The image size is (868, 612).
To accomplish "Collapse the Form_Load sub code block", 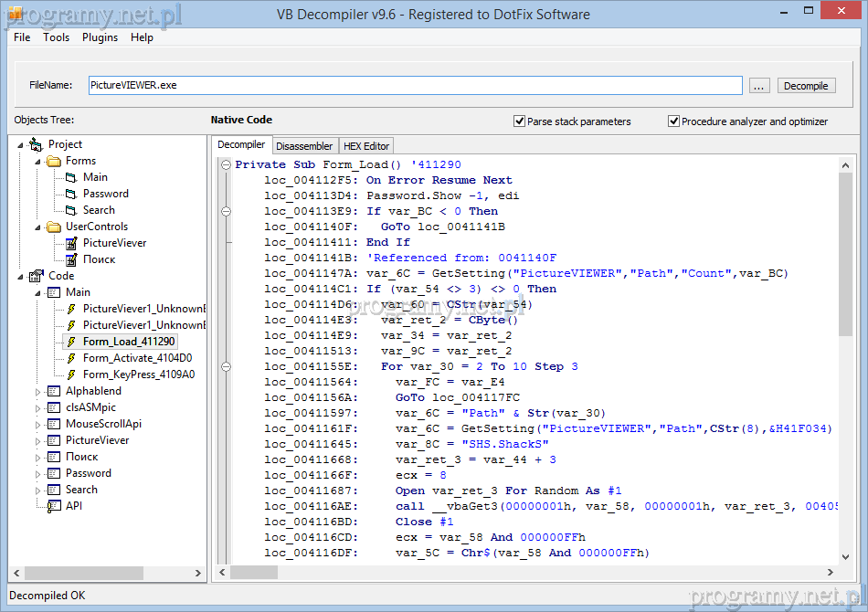I will [x=225, y=164].
